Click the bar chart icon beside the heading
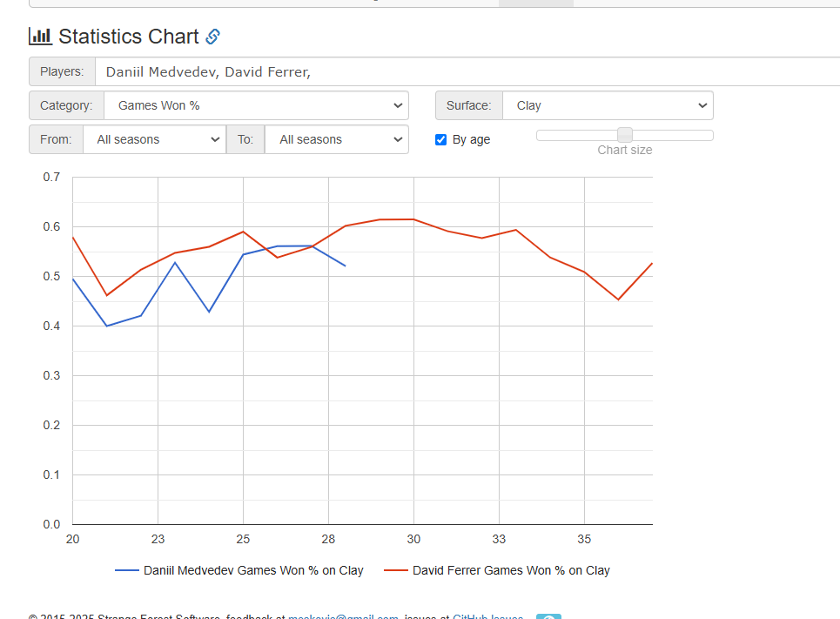Viewport: 840px width, 619px height. (x=40, y=37)
